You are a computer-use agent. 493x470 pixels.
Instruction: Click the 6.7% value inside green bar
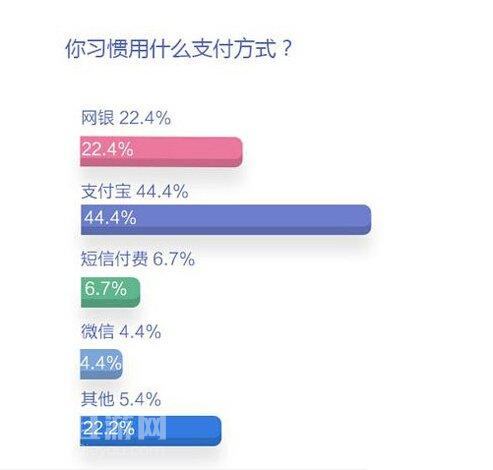pyautogui.click(x=105, y=288)
